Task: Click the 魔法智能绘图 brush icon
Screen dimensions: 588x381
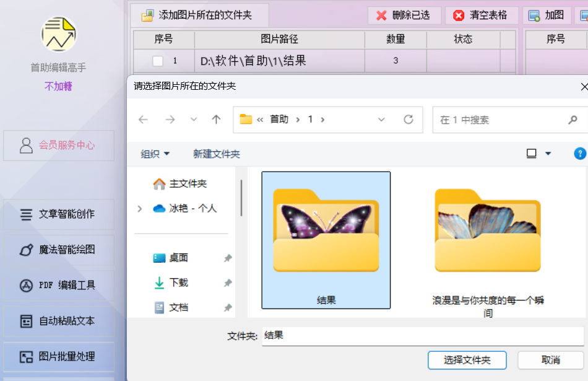Action: (26, 250)
